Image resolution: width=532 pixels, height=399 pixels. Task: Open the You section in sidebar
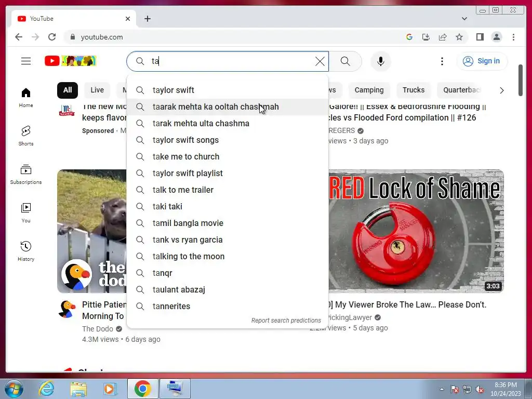click(x=26, y=212)
